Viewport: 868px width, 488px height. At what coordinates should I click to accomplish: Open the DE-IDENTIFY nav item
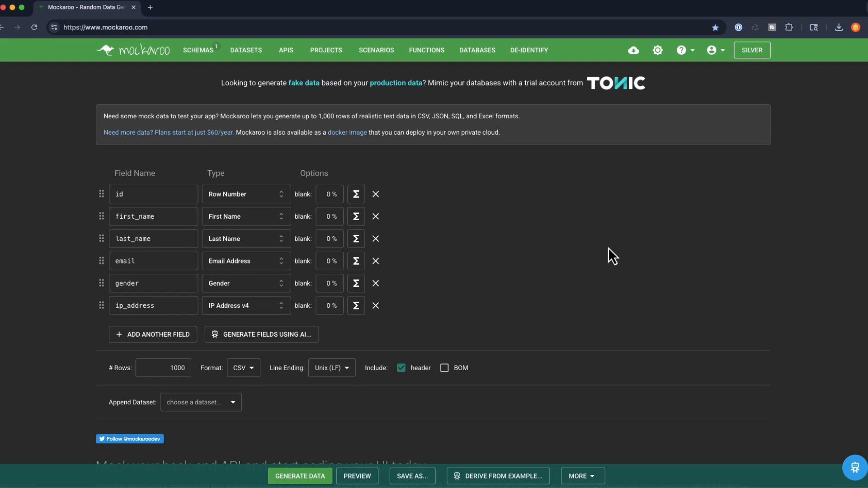point(529,50)
